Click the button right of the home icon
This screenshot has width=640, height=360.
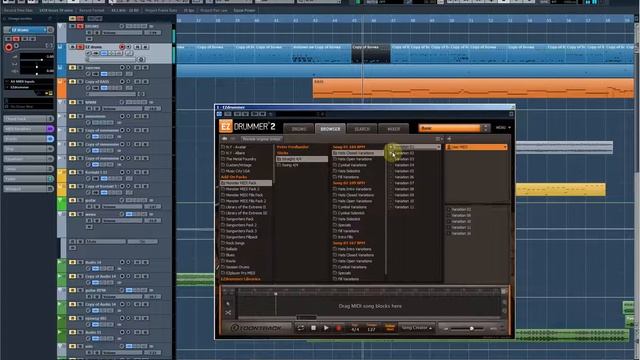click(x=233, y=139)
